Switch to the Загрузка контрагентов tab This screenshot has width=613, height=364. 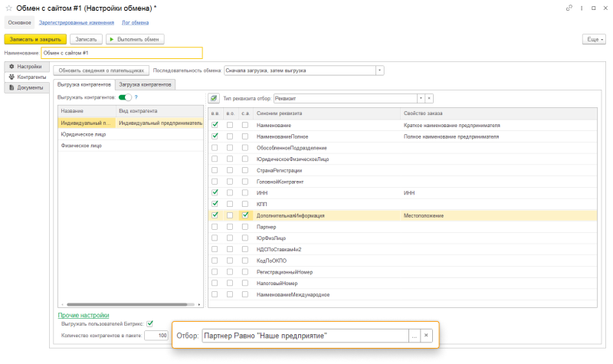point(147,84)
